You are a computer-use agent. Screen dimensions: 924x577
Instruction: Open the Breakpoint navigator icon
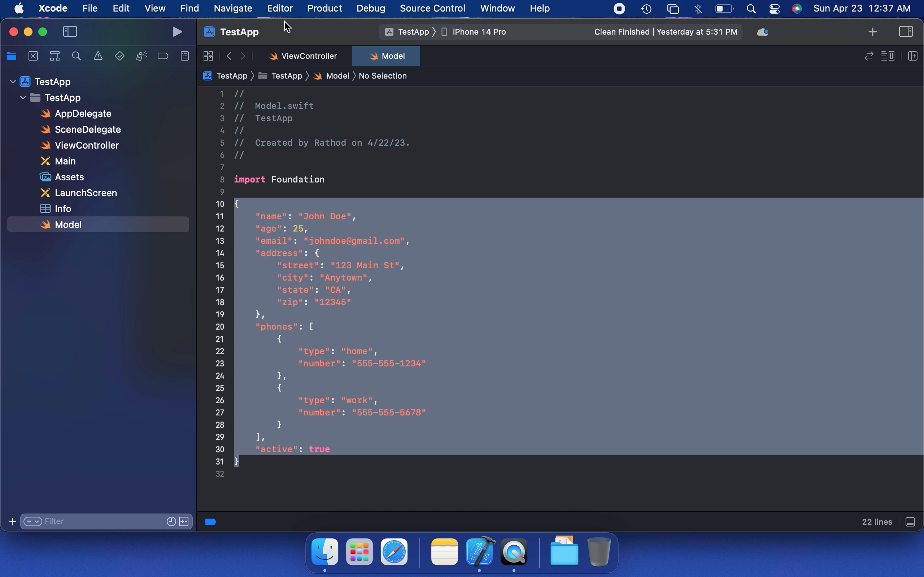pyautogui.click(x=163, y=56)
